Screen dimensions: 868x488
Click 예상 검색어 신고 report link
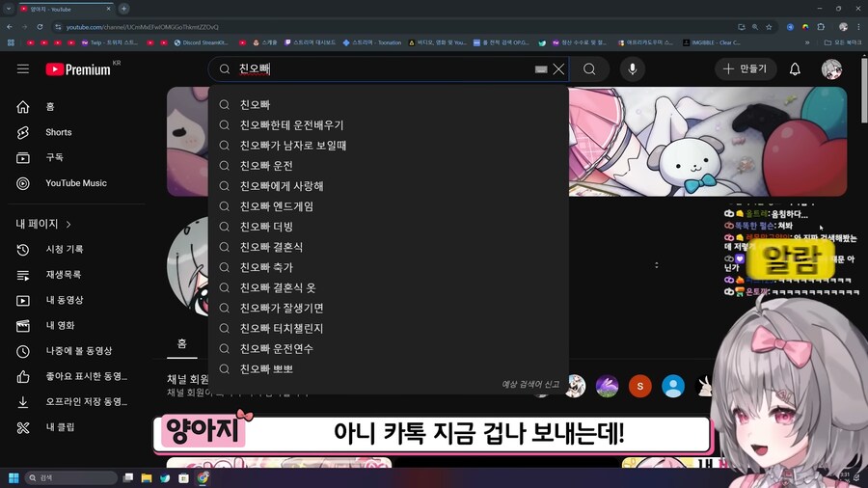point(530,384)
